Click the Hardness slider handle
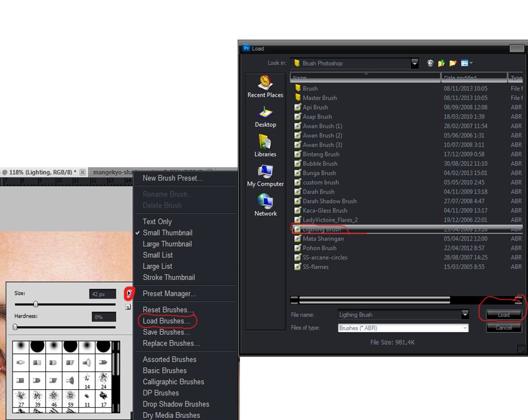This screenshot has height=420, width=528. pos(15,327)
